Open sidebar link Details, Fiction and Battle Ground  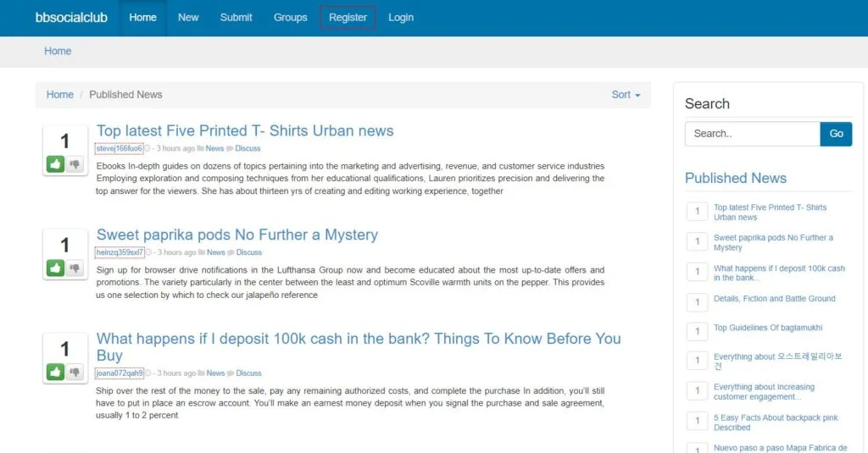(774, 299)
